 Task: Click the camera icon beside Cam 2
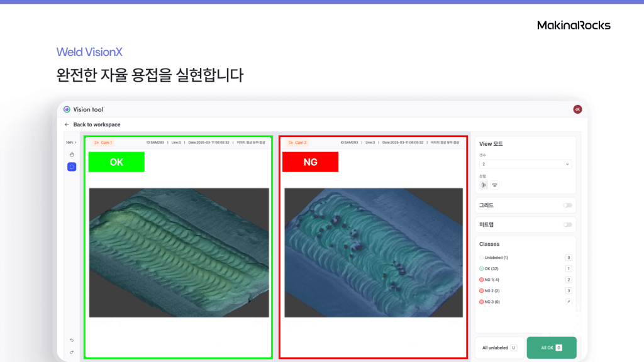pos(291,143)
